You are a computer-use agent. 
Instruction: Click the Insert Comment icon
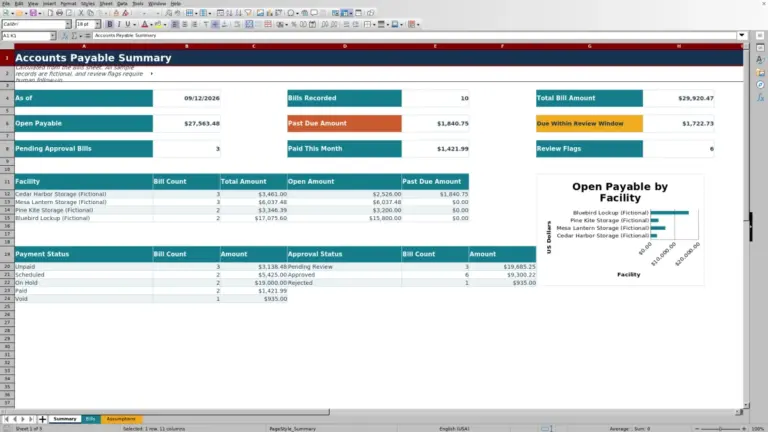click(314, 13)
